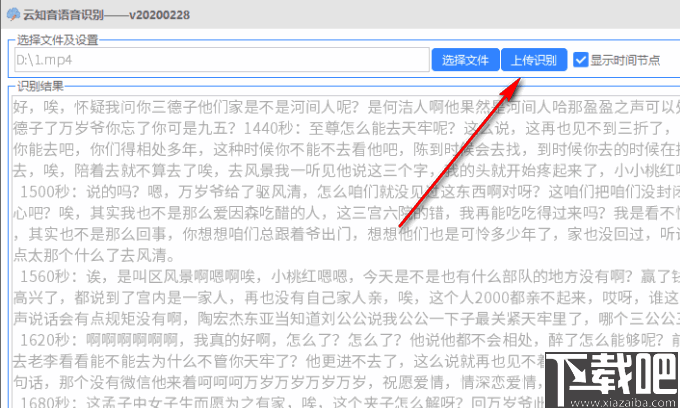Click the cloud app icon in title bar
Image resolution: width=680 pixels, height=408 pixels.
click(13, 14)
